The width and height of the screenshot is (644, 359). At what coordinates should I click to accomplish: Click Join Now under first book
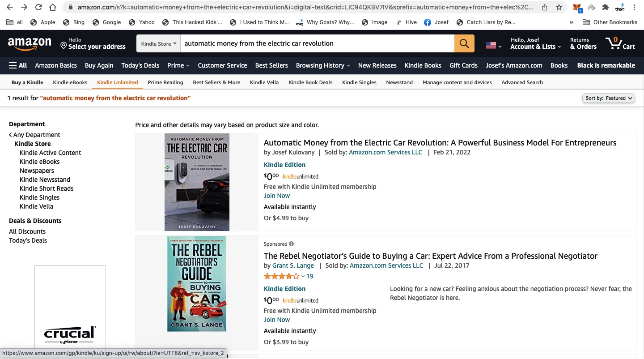coord(277,196)
